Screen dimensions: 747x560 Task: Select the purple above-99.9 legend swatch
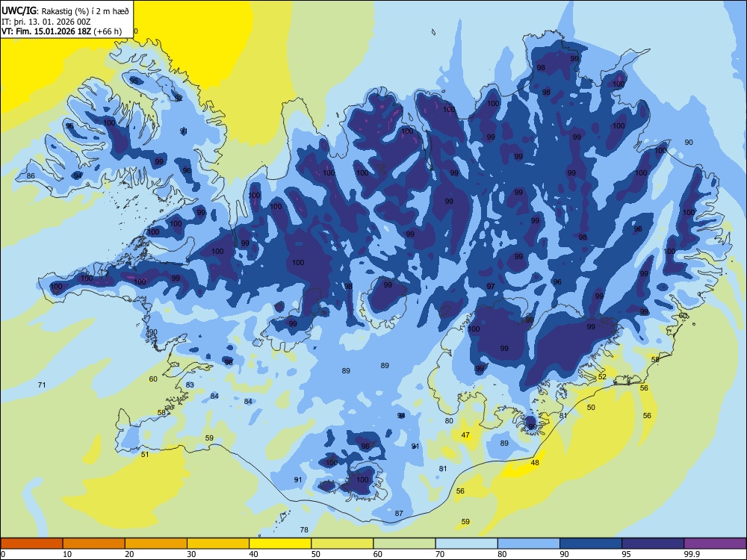point(715,544)
